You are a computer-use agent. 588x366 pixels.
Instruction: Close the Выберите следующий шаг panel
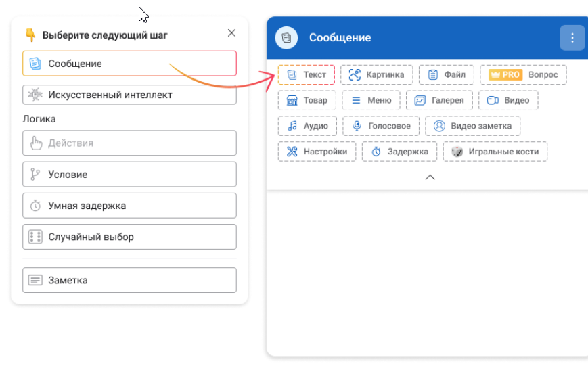coord(231,33)
